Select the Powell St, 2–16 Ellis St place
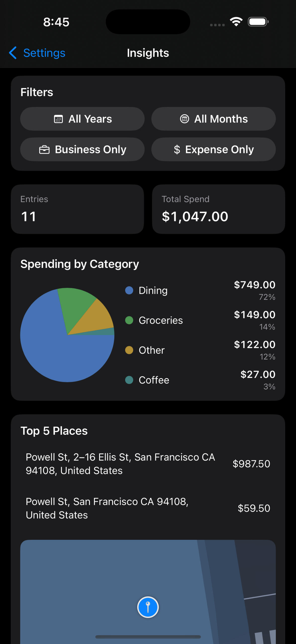The width and height of the screenshot is (296, 644). [x=148, y=464]
